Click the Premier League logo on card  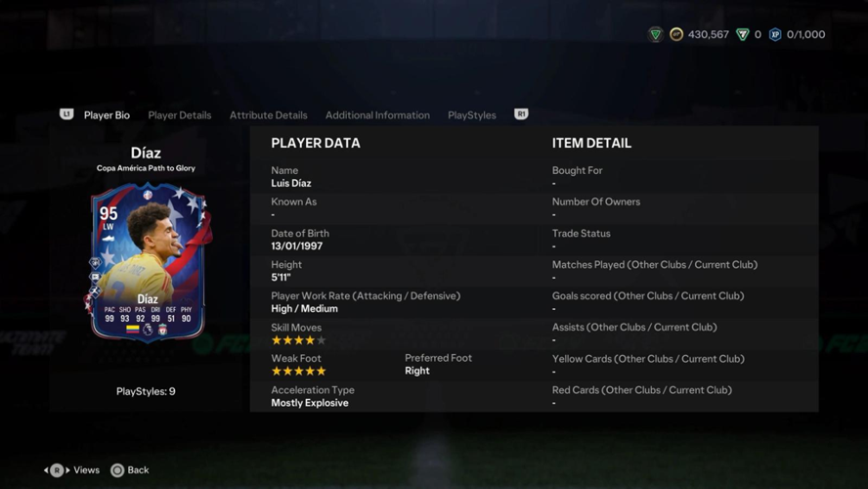(x=148, y=330)
